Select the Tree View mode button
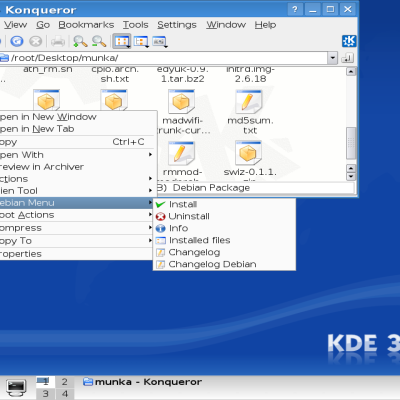Screen dimensions: 400x400 point(141,42)
